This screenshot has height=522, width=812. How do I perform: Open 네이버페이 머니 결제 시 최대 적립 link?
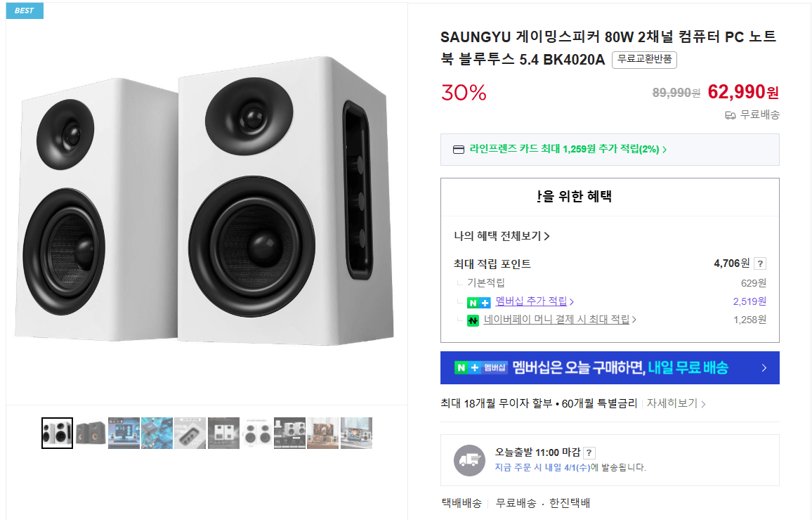(x=560, y=320)
